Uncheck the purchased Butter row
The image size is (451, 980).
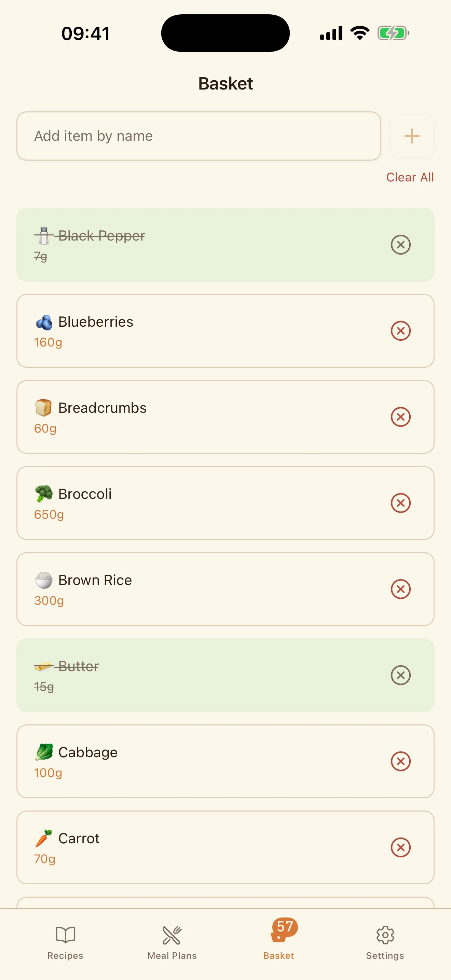click(225, 675)
